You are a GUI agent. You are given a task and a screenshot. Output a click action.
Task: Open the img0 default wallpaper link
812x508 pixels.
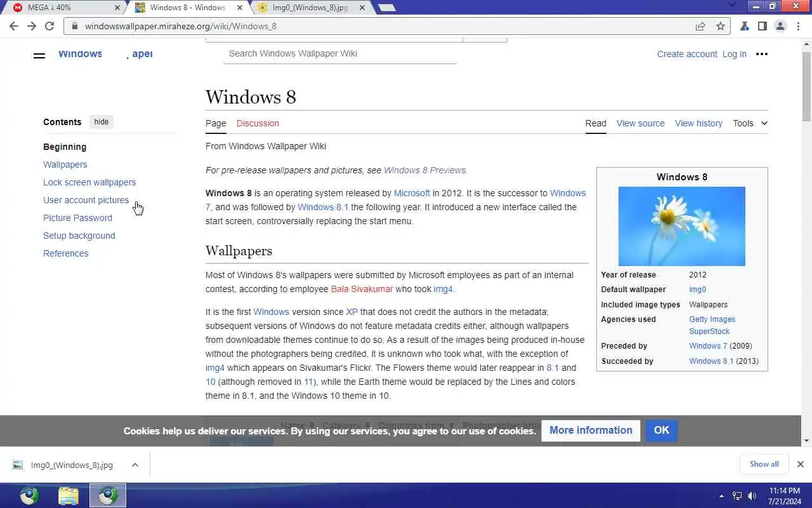coord(698,290)
